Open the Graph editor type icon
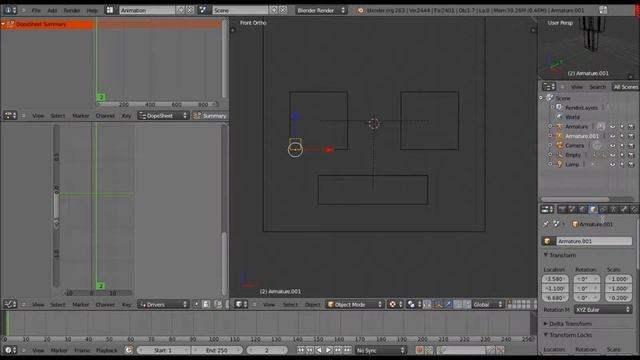Viewport: 640px width, 360px height. (x=10, y=304)
